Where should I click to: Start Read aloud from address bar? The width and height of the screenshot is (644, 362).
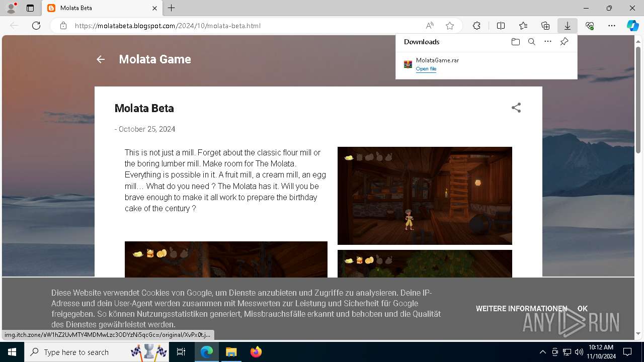pyautogui.click(x=430, y=26)
